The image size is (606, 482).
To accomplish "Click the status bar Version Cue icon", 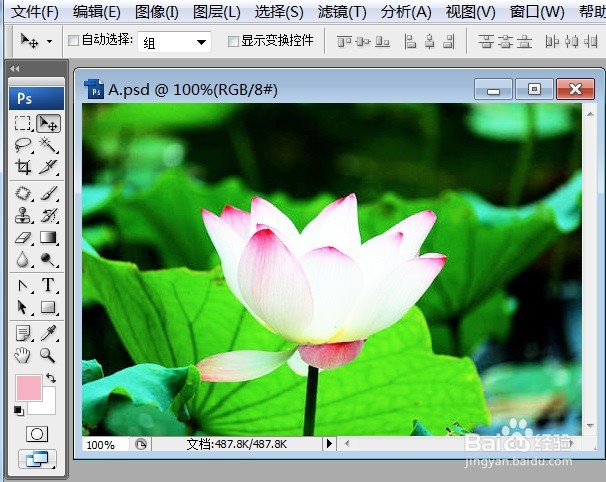I will (x=141, y=444).
